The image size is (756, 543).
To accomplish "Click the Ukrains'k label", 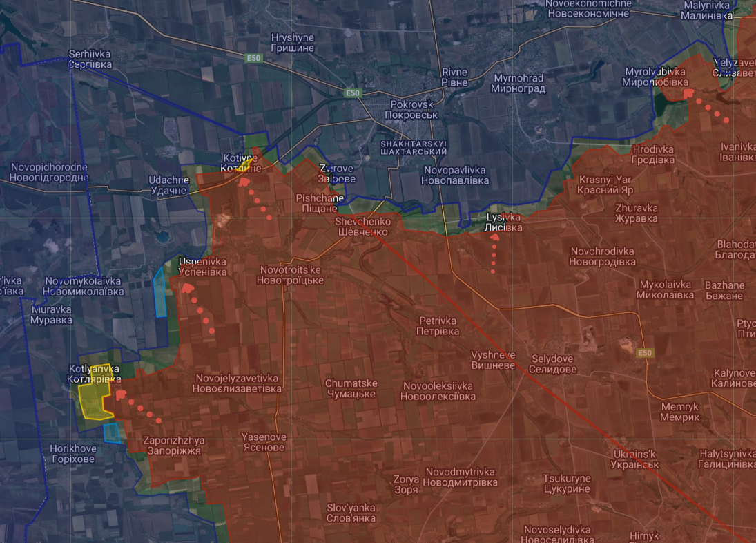I will pos(634,459).
